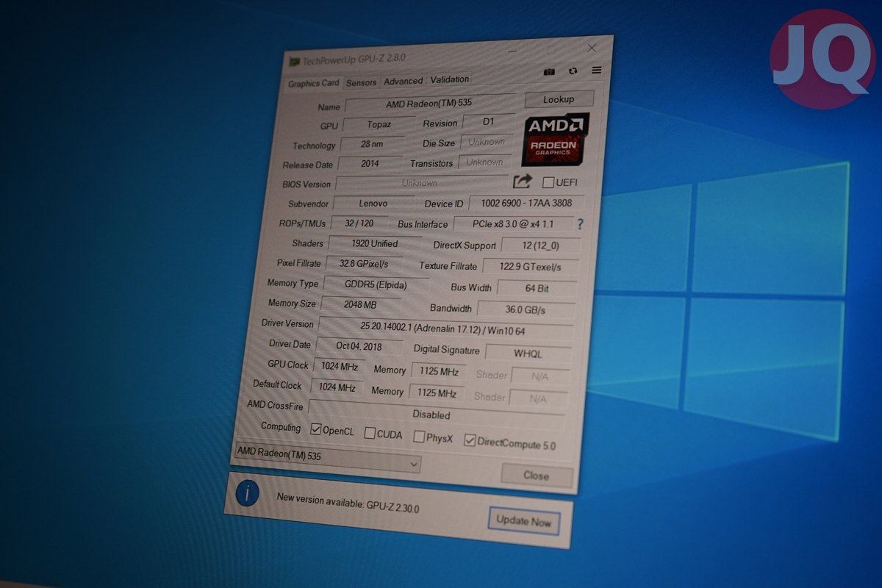Click the Memory Size value 2048 MB

361,304
